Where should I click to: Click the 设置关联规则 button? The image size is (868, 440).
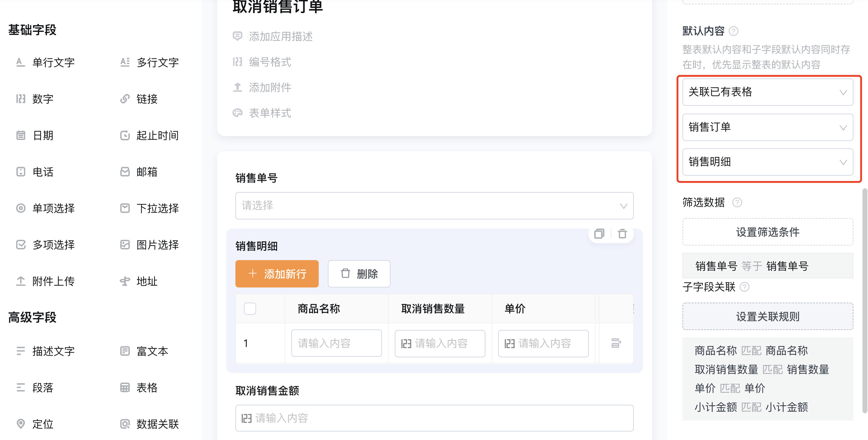pos(768,316)
